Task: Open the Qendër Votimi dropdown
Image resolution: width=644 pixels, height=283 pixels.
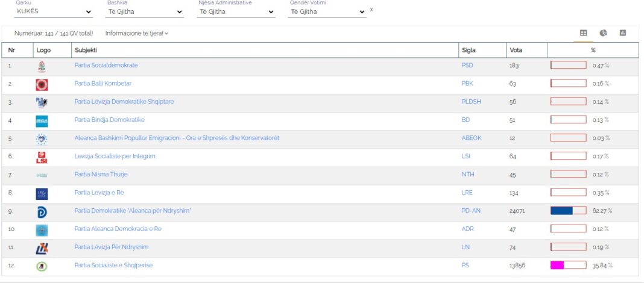Action: tap(327, 12)
